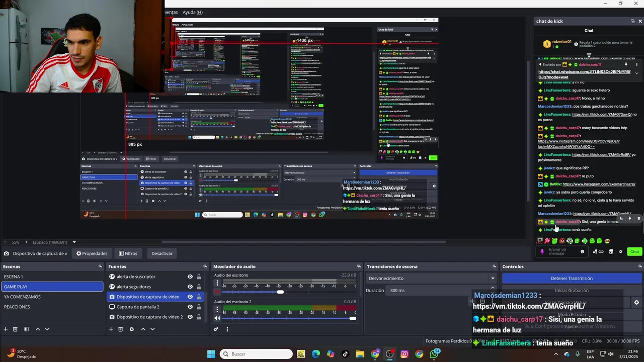Open transition properties gear icon in Controles
The height and width of the screenshot is (362, 644).
tap(636, 302)
